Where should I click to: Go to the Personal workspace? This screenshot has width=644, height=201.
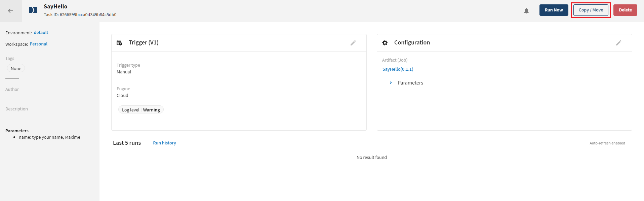tap(38, 44)
